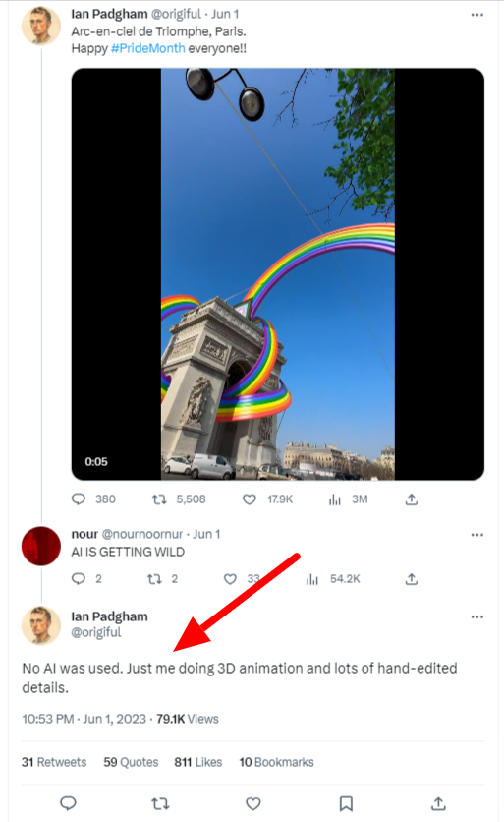Open more options on the bottom tweet
This screenshot has height=822, width=504.
tap(477, 617)
